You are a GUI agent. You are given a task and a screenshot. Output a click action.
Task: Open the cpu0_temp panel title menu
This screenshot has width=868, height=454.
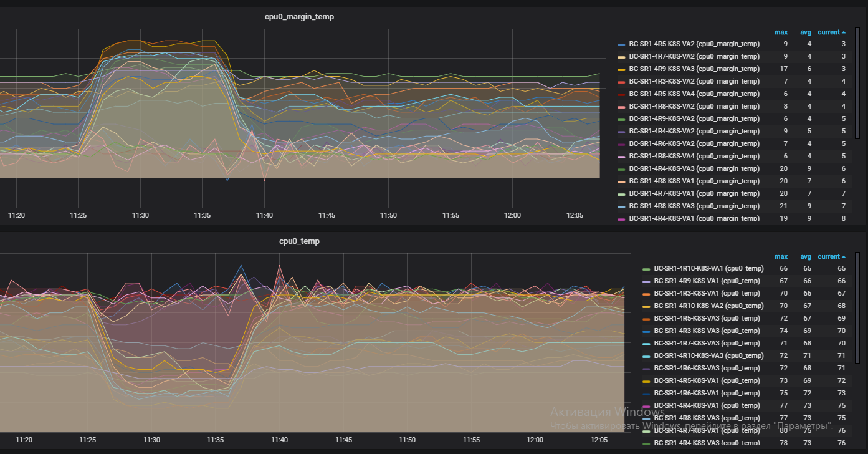299,241
